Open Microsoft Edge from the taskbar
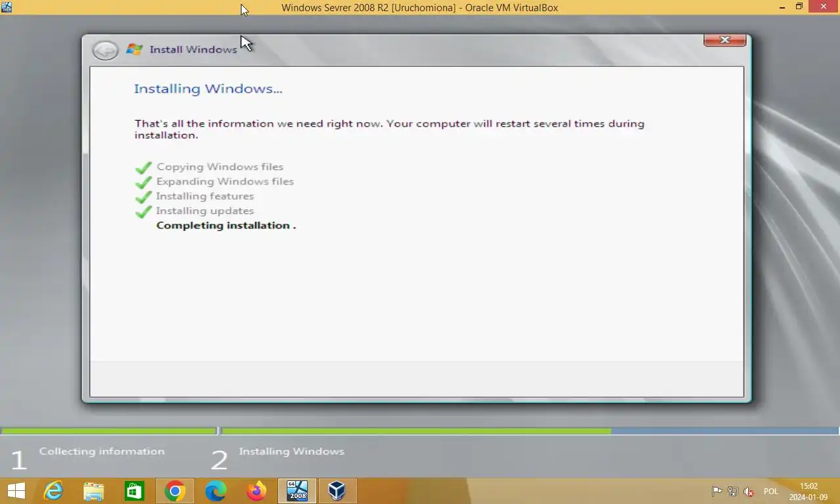840x504 pixels. tap(216, 491)
